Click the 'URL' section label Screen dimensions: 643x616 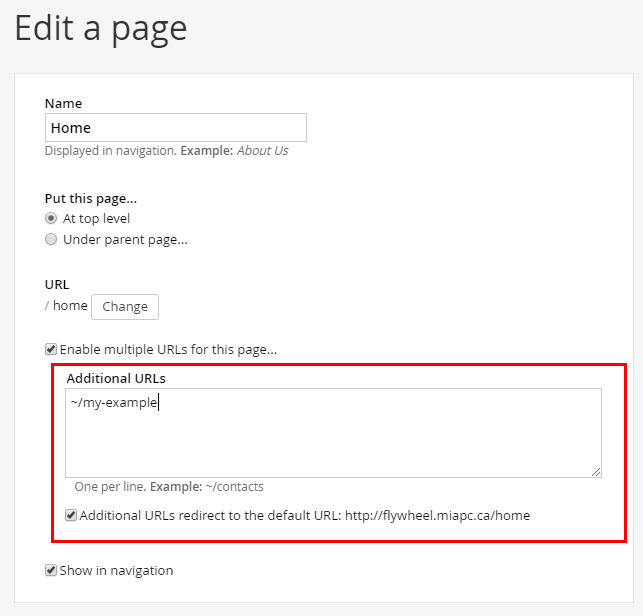[57, 284]
